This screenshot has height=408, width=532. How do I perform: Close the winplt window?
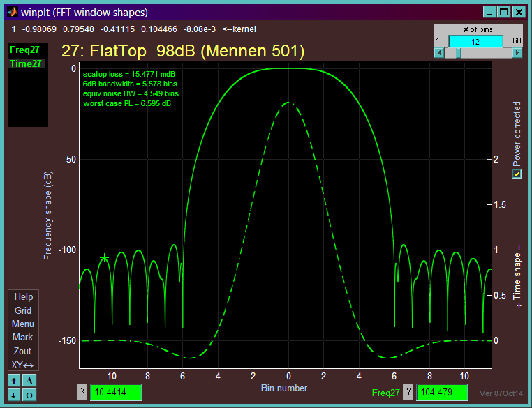click(519, 12)
